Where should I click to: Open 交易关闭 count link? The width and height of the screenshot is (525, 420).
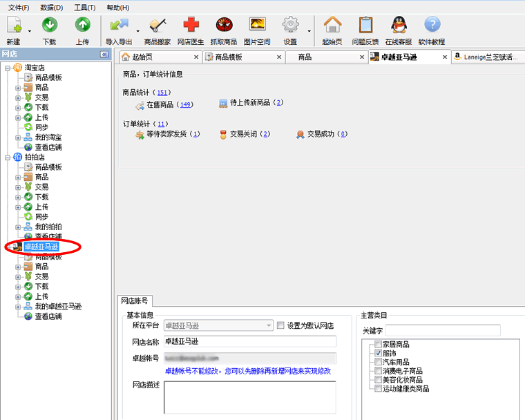coord(265,134)
